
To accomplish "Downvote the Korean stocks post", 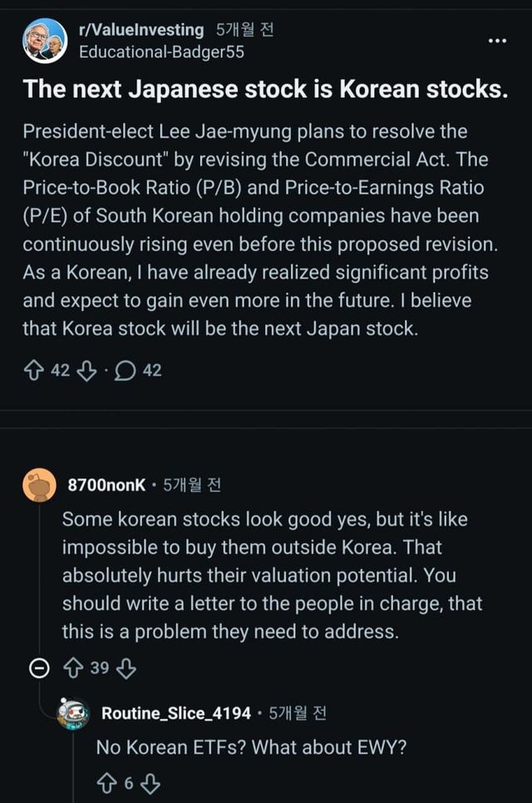I will 86,370.
